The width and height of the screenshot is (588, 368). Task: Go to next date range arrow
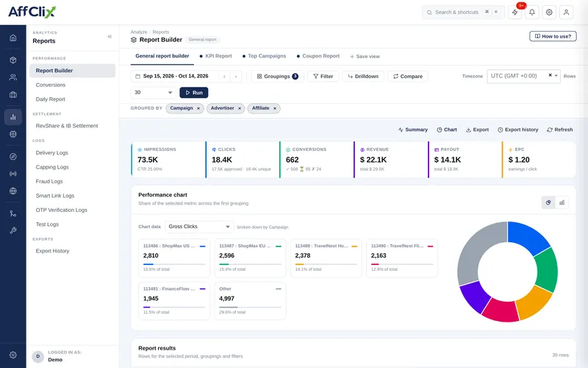[x=235, y=77]
